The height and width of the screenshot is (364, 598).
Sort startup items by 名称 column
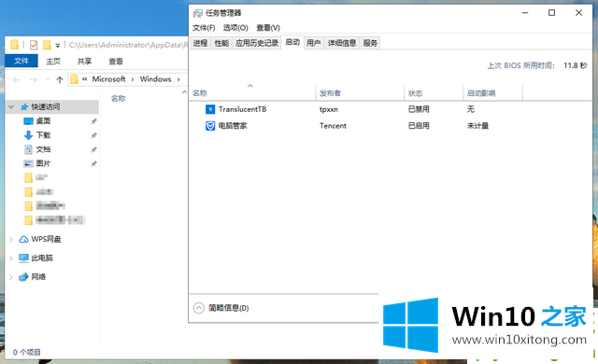click(x=252, y=93)
